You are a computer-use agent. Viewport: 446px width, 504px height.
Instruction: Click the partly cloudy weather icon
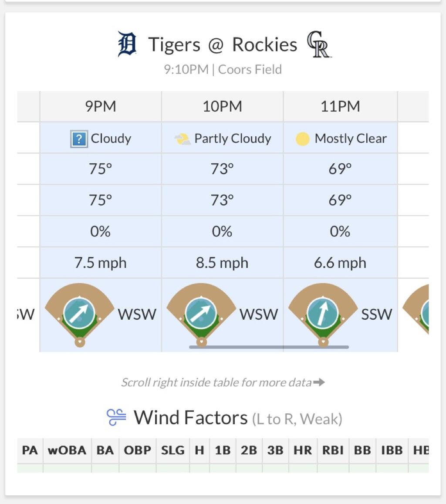[182, 139]
